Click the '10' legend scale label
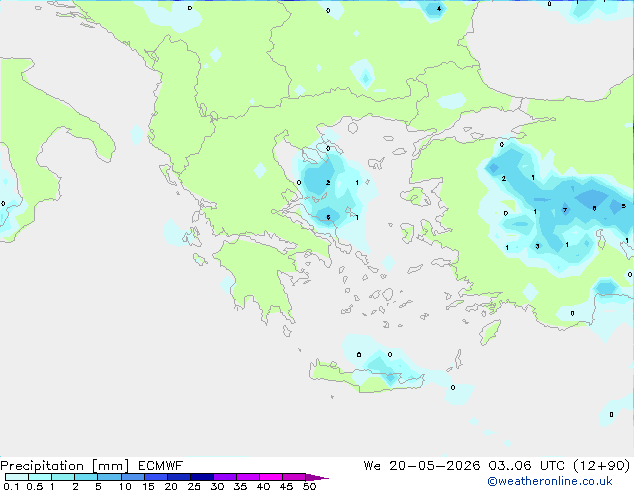 point(125,486)
